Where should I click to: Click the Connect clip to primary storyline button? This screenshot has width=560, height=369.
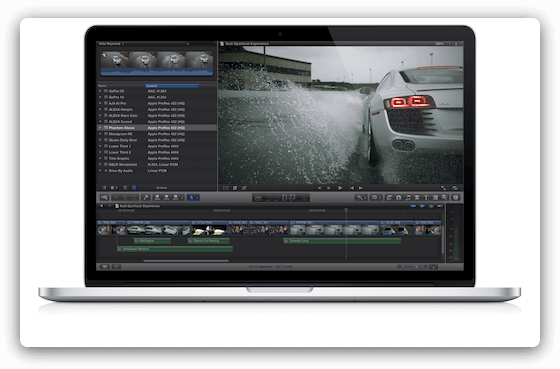point(157,198)
